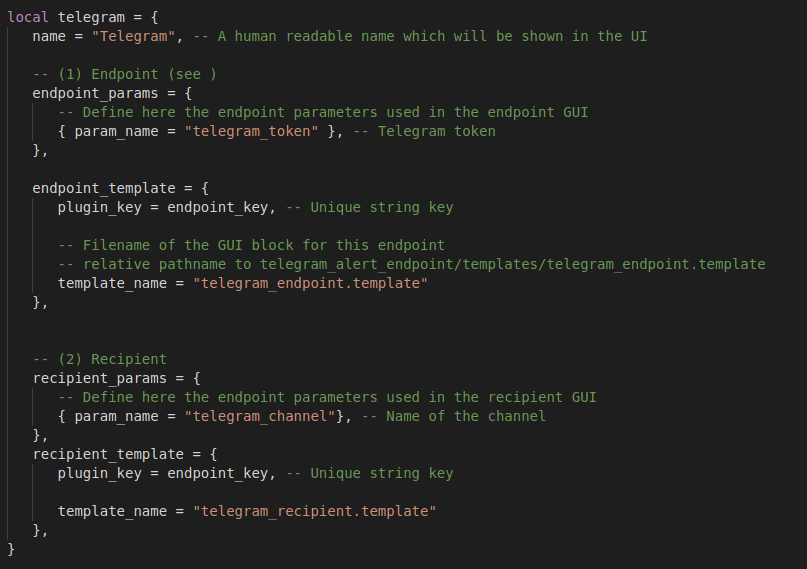Click the "telegram_recipient.template" string
This screenshot has height=569, width=807.
point(314,511)
